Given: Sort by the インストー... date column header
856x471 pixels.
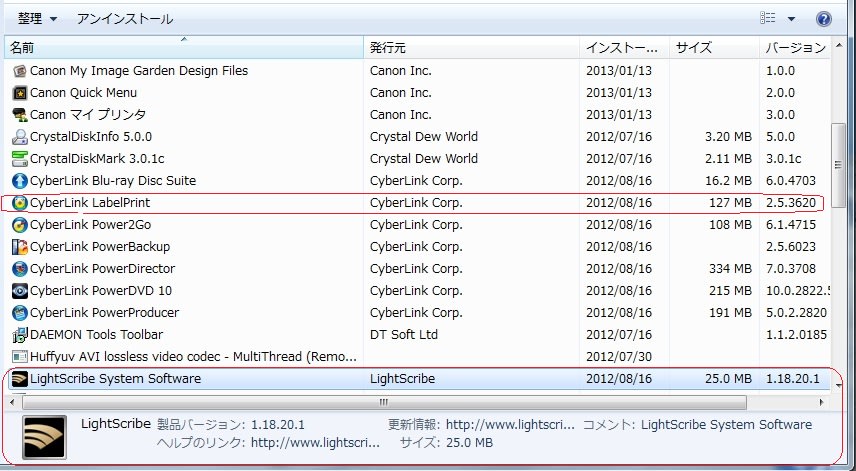Looking at the screenshot, I should pos(624,47).
